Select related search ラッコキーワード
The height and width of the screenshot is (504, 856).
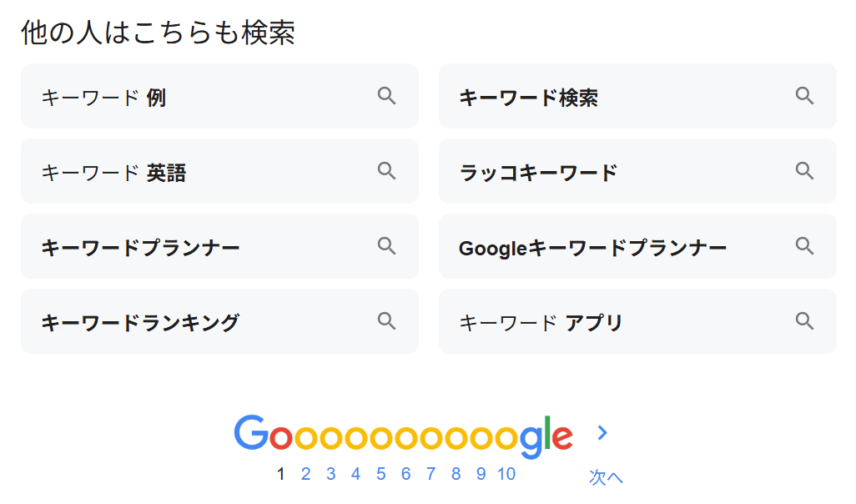click(538, 173)
